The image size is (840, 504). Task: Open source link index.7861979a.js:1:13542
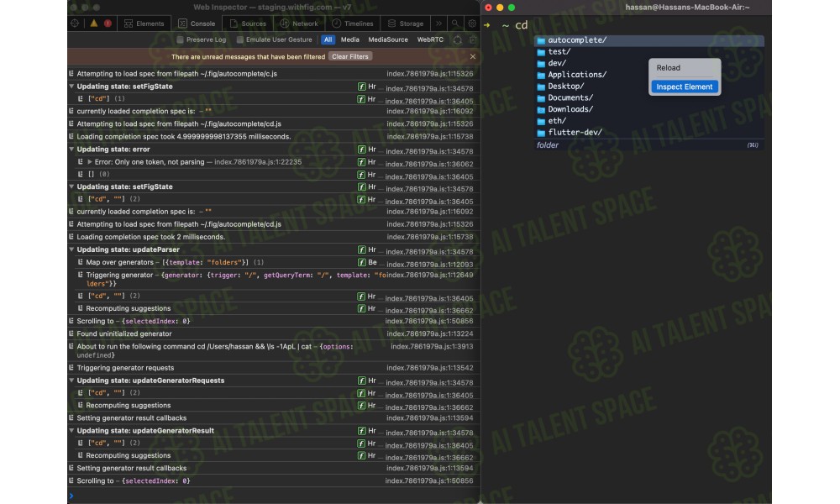[429, 368]
